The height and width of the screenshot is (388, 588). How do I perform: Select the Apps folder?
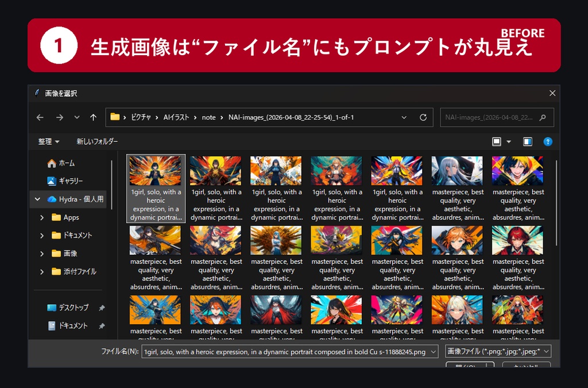(x=65, y=217)
